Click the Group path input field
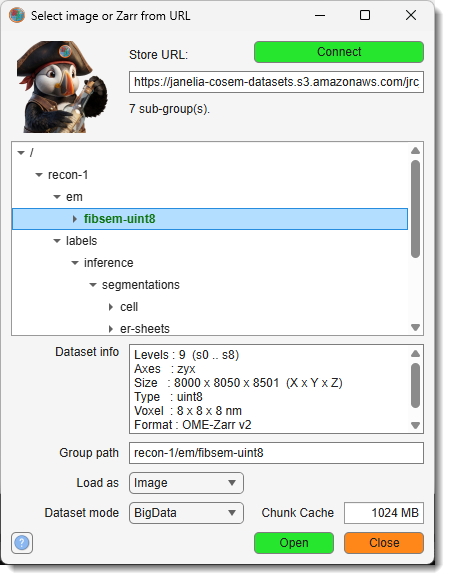 [x=276, y=453]
